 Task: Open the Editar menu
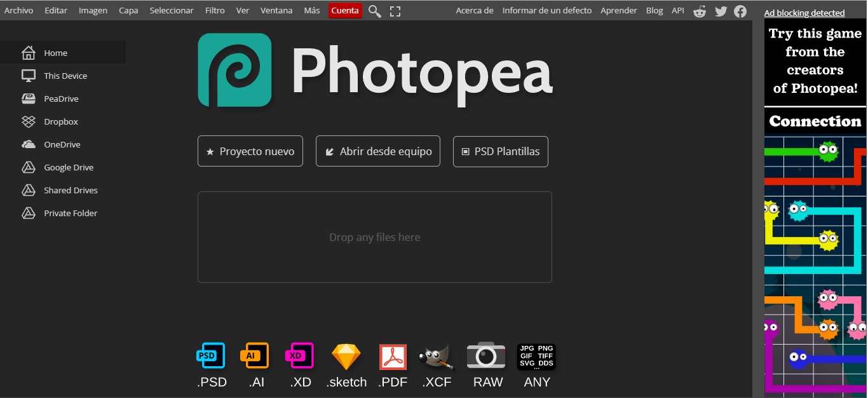(56, 10)
